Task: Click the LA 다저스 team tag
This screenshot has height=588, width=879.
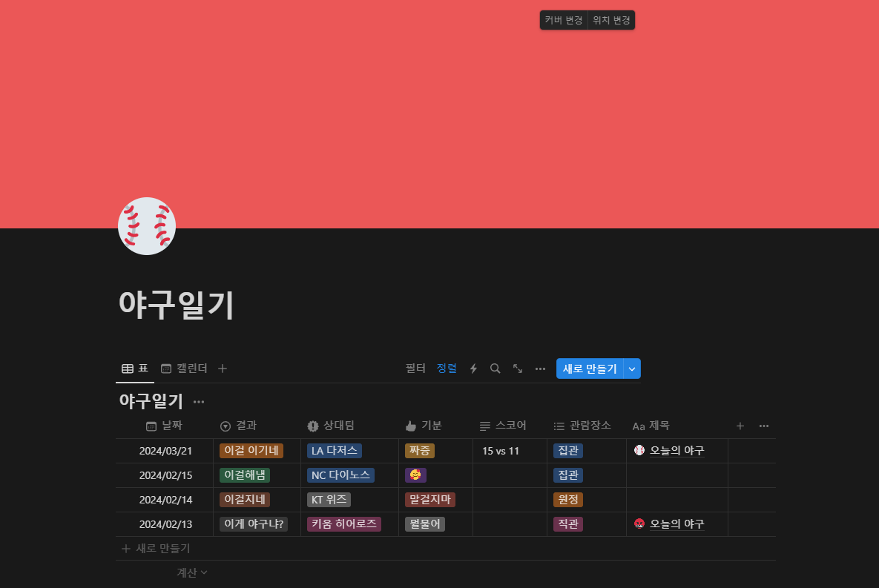Action: 334,451
